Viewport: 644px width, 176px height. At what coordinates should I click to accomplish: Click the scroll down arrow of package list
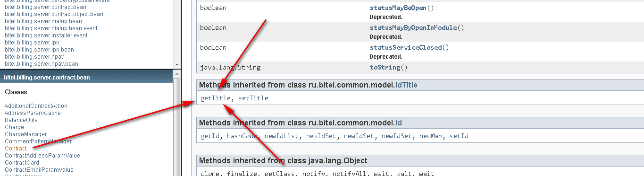click(177, 64)
